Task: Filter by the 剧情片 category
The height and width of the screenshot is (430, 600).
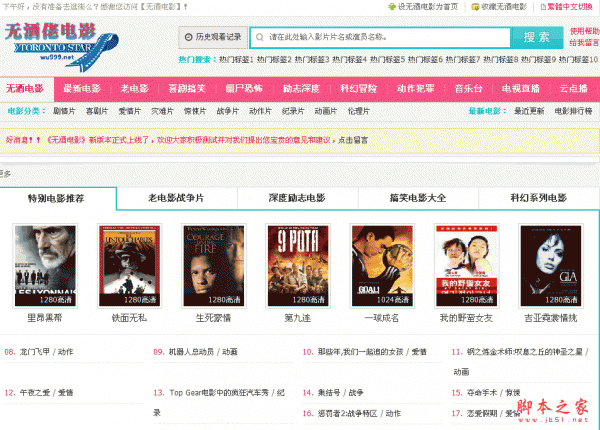Action: 64,111
